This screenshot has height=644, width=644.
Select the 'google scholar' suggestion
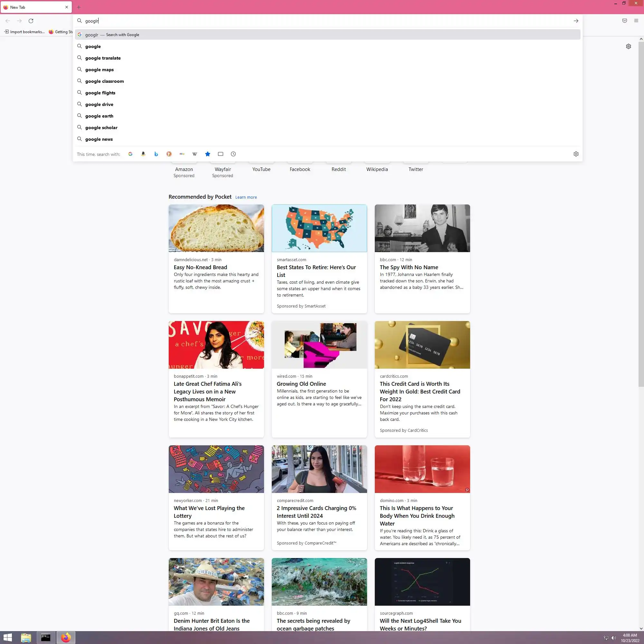(101, 128)
